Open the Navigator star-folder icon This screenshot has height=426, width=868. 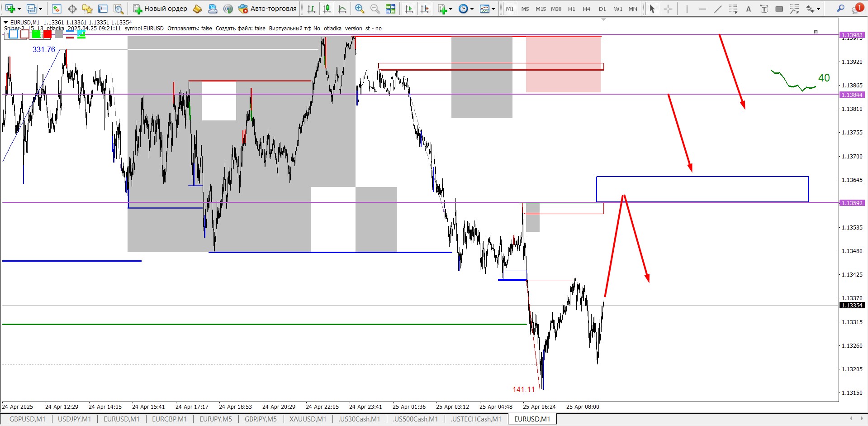coord(87,9)
